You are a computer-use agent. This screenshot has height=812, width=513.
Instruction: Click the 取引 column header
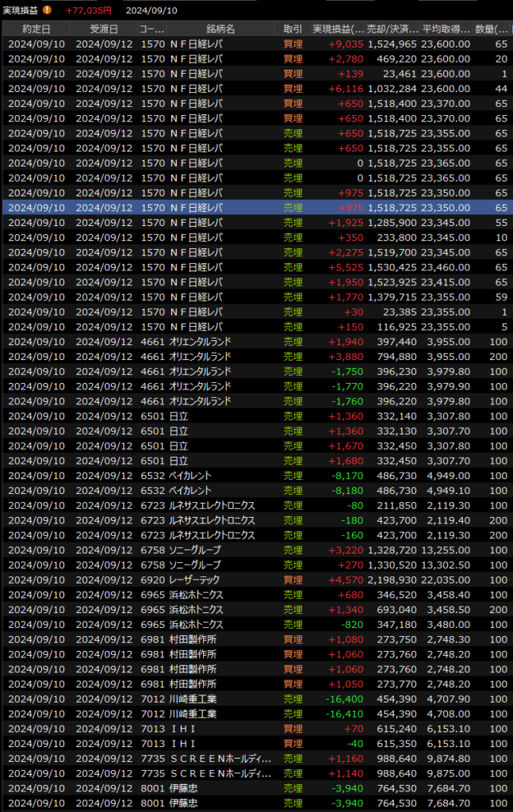tap(293, 29)
